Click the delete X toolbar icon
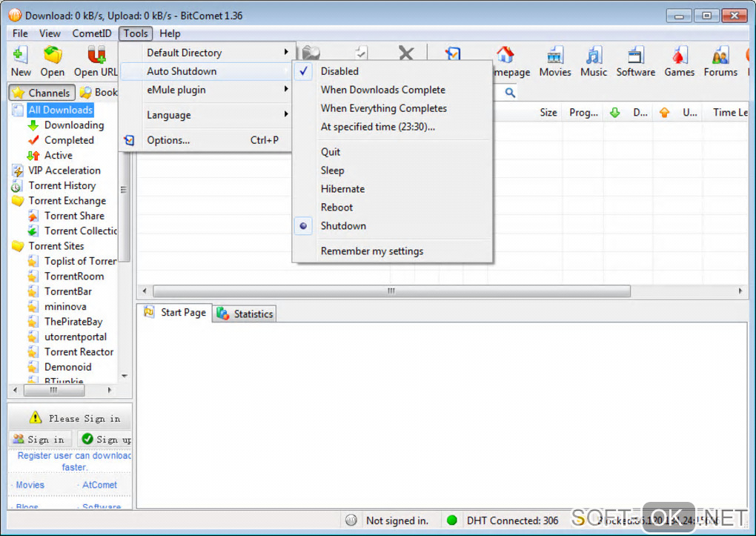This screenshot has height=536, width=756. [x=406, y=53]
